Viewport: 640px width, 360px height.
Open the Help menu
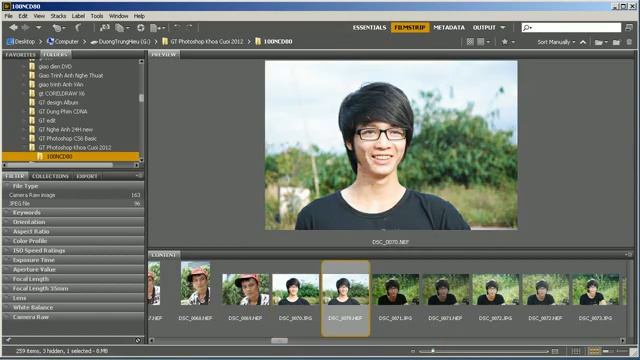click(139, 16)
